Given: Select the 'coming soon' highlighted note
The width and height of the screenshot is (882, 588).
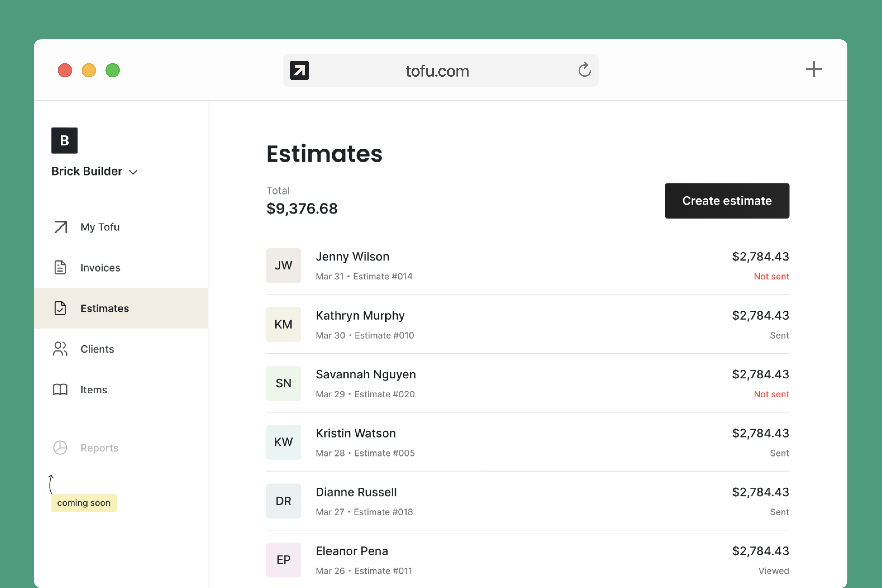Looking at the screenshot, I should point(84,502).
